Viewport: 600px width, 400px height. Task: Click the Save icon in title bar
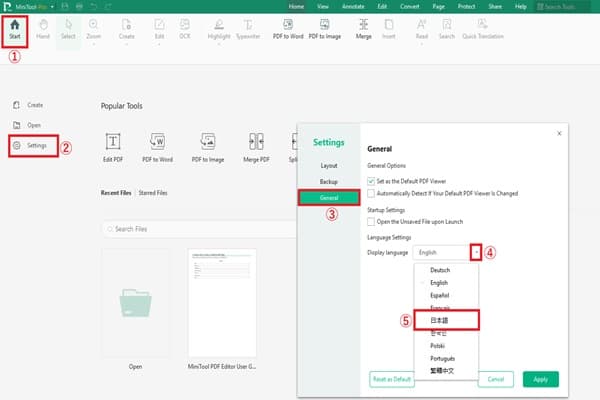click(x=65, y=6)
